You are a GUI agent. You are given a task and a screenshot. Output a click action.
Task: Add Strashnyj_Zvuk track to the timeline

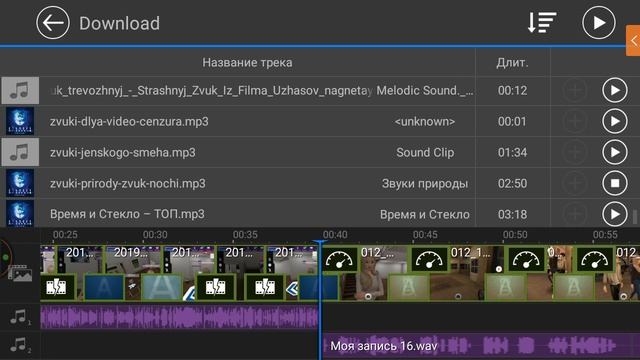(x=575, y=90)
